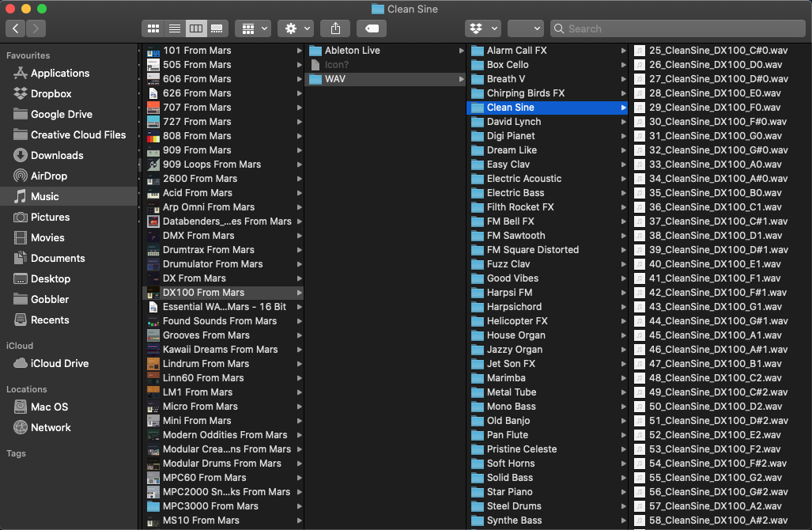Select the MPC3000 From Mars folder
The image size is (812, 530).
pyautogui.click(x=223, y=506)
